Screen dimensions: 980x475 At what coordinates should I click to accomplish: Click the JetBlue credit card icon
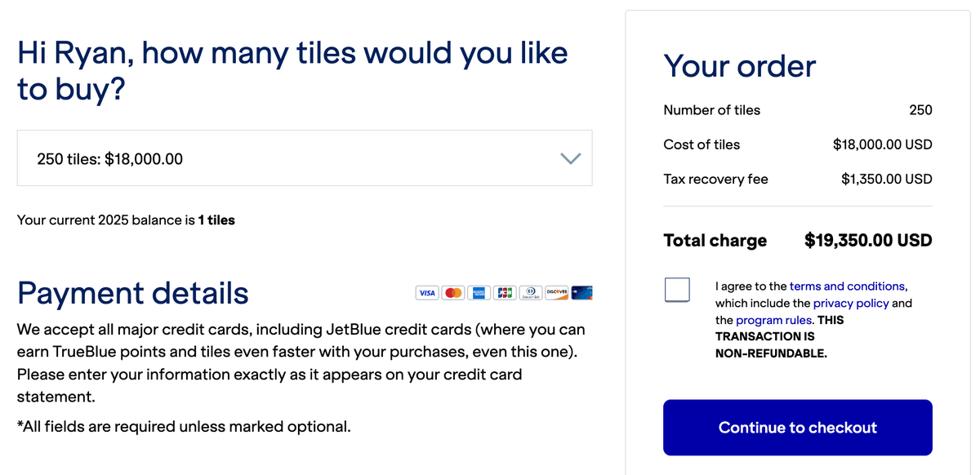click(x=581, y=292)
